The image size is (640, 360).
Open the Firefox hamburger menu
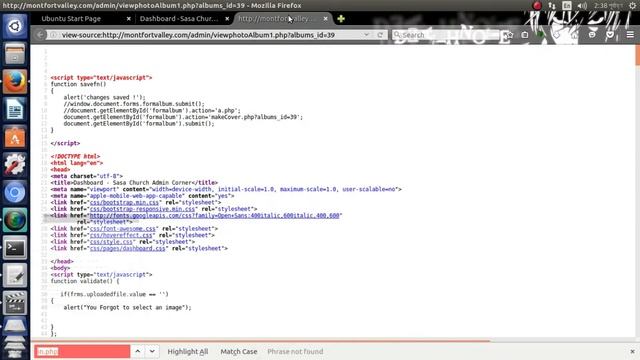click(630, 35)
